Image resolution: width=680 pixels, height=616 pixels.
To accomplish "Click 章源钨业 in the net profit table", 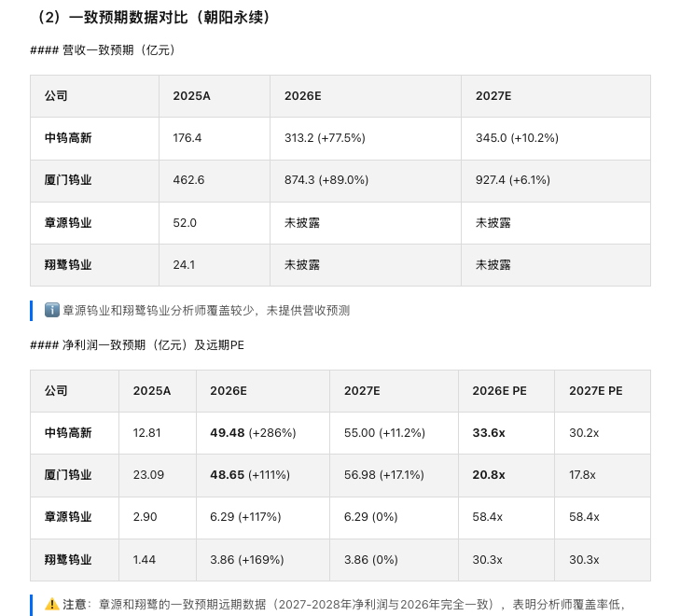I will pos(68,517).
